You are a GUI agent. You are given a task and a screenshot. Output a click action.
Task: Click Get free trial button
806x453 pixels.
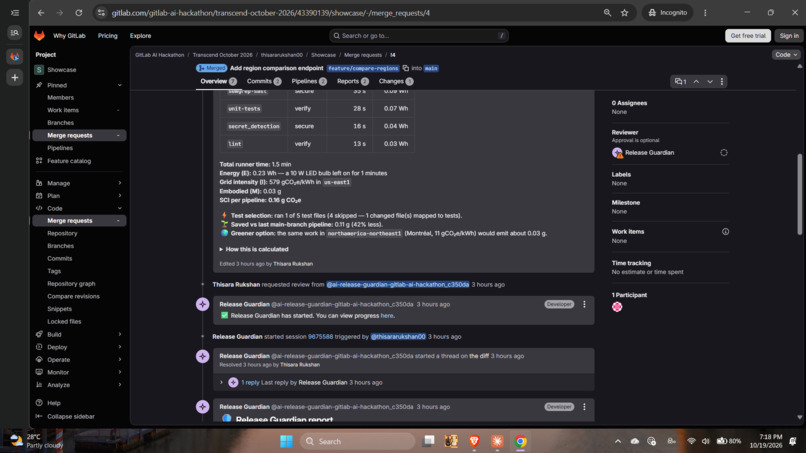(747, 35)
